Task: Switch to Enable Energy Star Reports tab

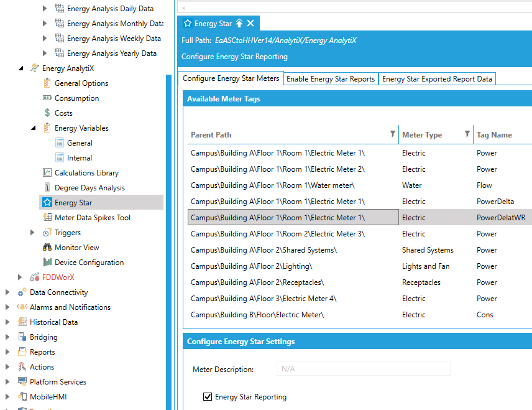Action: coord(331,79)
